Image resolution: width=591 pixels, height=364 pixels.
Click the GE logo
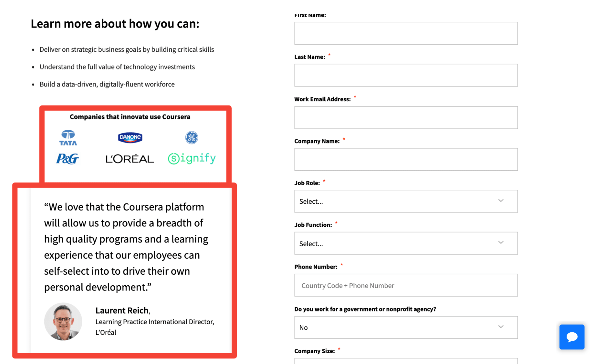[191, 138]
